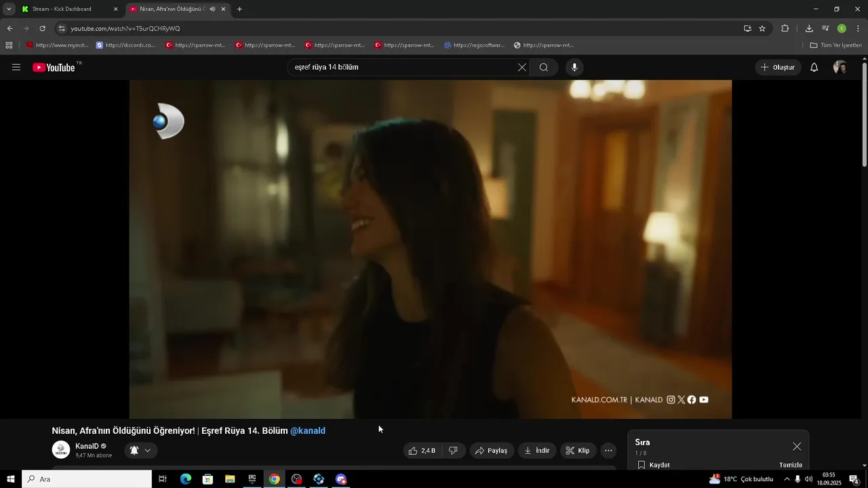868x488 pixels.
Task: Open the media control toolbar icon
Action: pyautogui.click(x=825, y=28)
